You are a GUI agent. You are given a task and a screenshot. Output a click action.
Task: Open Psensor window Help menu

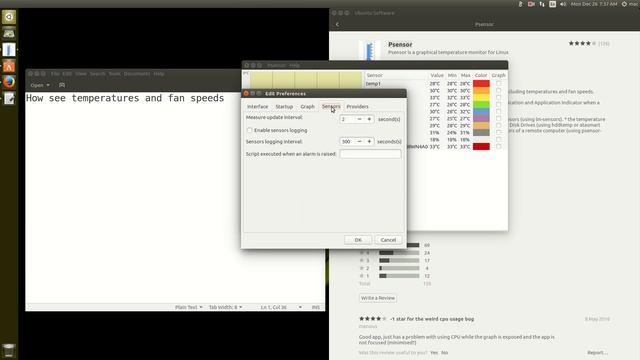294,65
